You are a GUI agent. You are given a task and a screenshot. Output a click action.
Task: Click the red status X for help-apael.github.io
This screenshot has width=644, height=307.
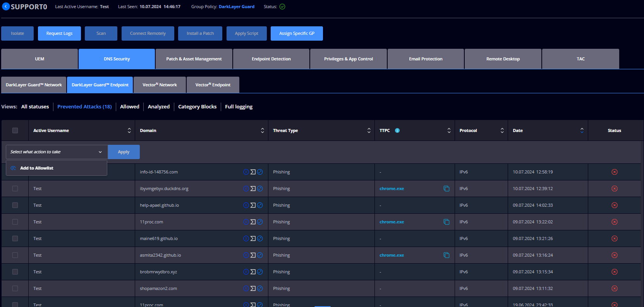tap(615, 205)
